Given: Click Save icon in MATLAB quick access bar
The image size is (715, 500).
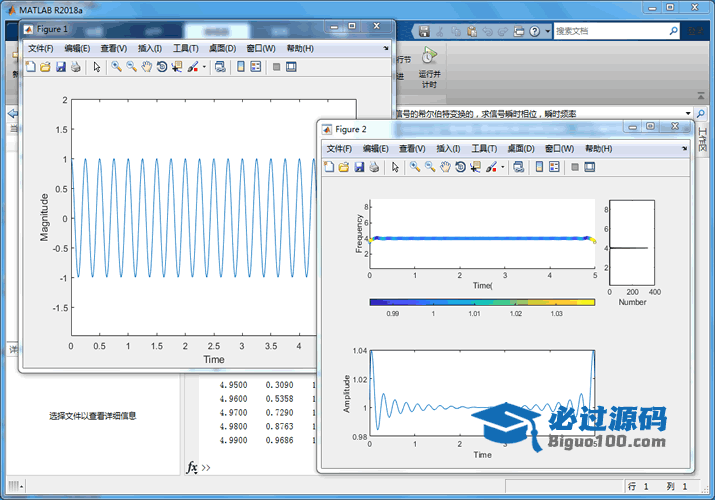Looking at the screenshot, I should (x=424, y=31).
